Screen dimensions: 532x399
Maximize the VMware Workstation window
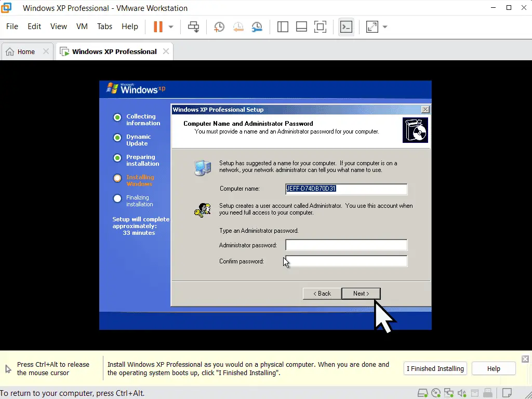click(509, 7)
